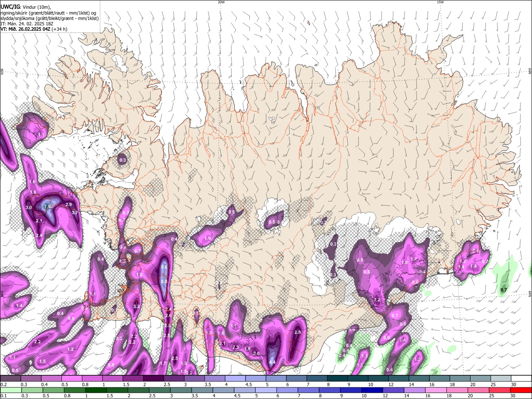Select darkest purple swatch between 2 and 2.5
Viewport: 532px width, 399px height.
point(153,378)
